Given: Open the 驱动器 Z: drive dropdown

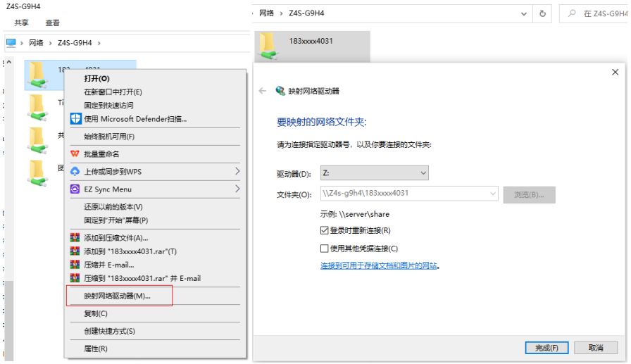Looking at the screenshot, I should [374, 173].
